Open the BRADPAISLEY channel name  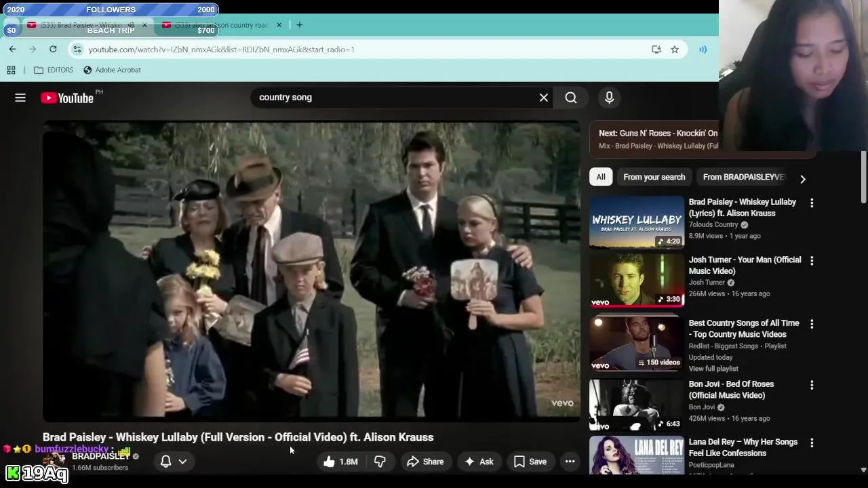100,456
